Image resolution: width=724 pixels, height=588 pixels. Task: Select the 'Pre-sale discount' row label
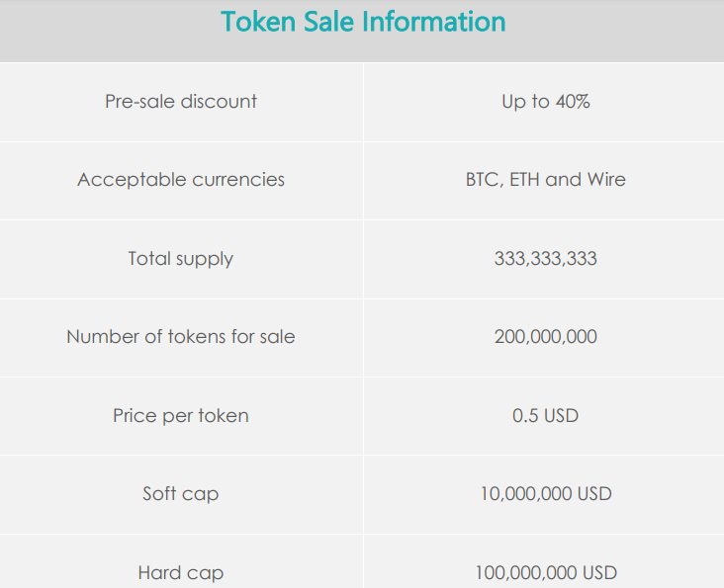click(x=181, y=101)
